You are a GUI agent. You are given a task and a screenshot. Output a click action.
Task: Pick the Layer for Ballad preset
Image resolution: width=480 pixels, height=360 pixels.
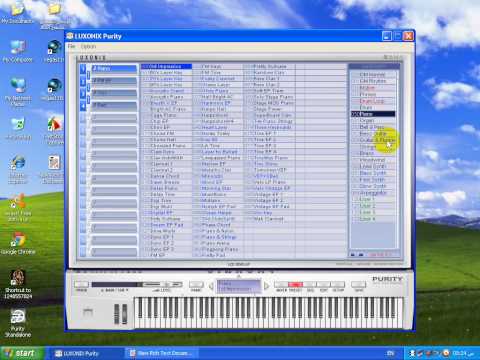(219, 152)
